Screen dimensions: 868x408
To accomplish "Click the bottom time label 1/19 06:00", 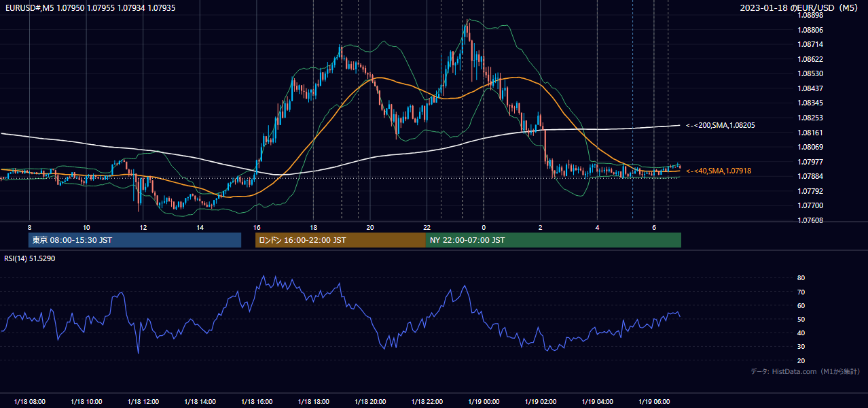I will [x=654, y=402].
